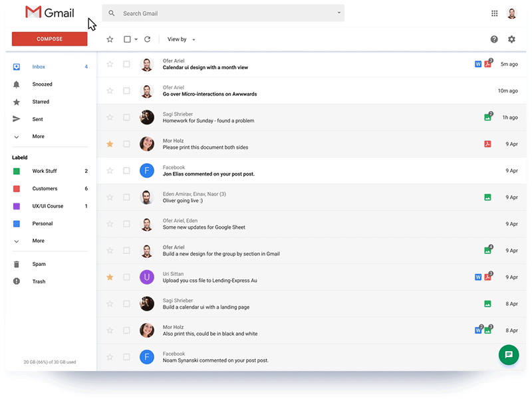
Task: Open the green chat bubble button
Action: [509, 355]
